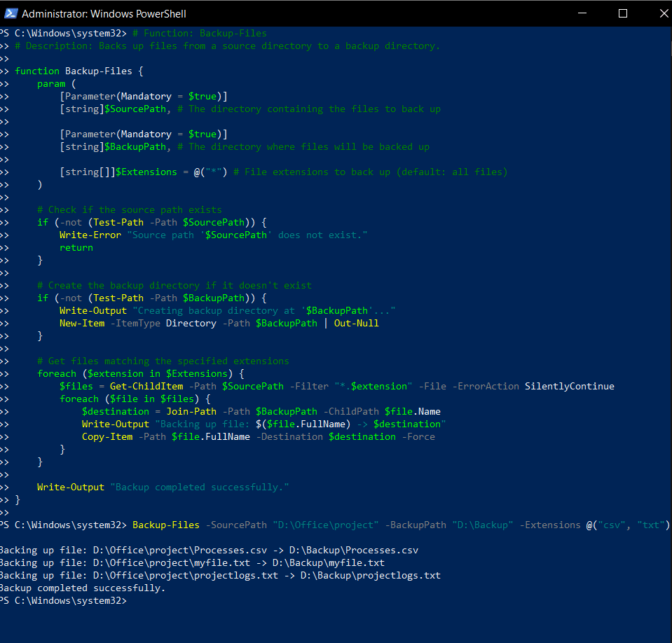Click the '[string]$BackupPath' parameter text
The image size is (672, 643).
[113, 146]
